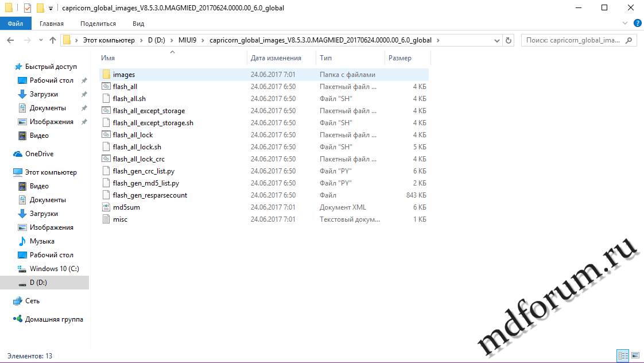The height and width of the screenshot is (363, 644).
Task: Click the MIUI9 breadcrumb in address bar
Action: point(189,41)
